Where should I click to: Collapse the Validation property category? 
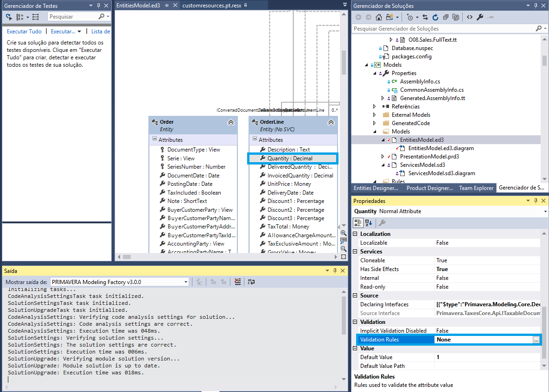tap(355, 322)
